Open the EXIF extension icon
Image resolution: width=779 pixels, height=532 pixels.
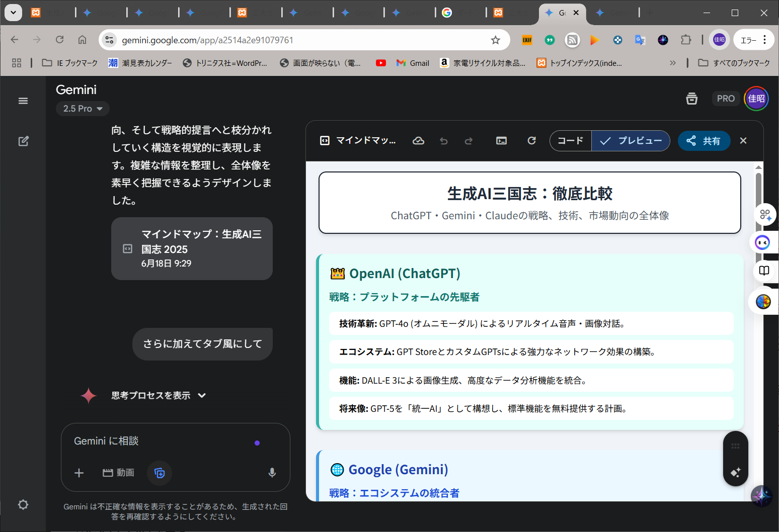pyautogui.click(x=527, y=40)
